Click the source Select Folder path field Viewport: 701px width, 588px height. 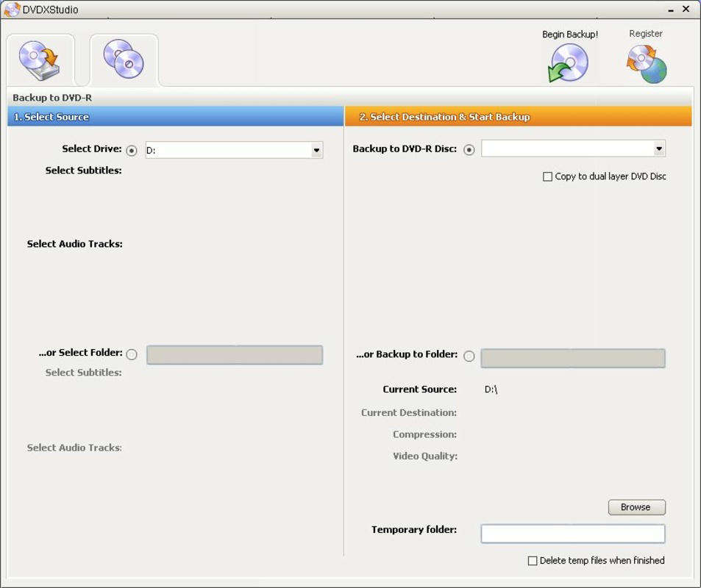pos(235,355)
